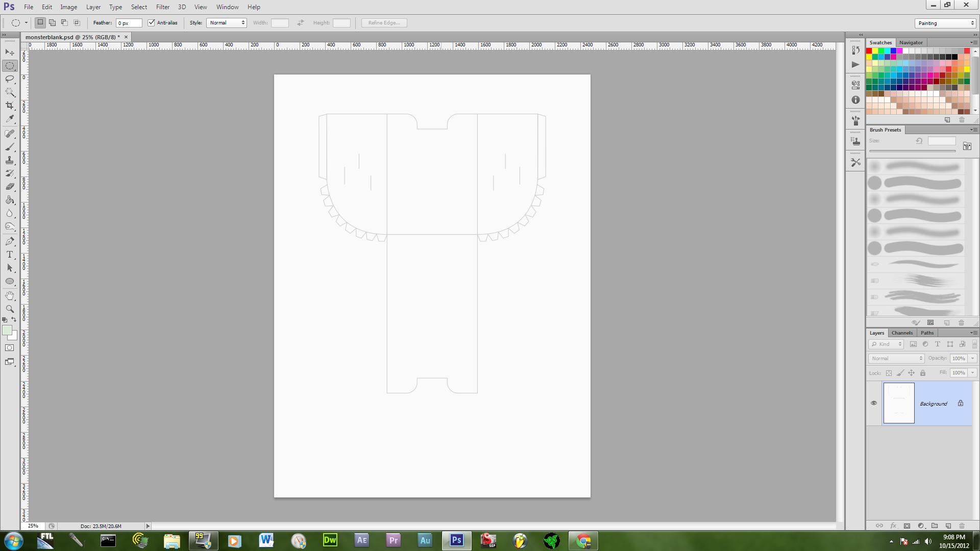The image size is (980, 551).
Task: Open the Style dropdown set to Normal
Action: [227, 23]
